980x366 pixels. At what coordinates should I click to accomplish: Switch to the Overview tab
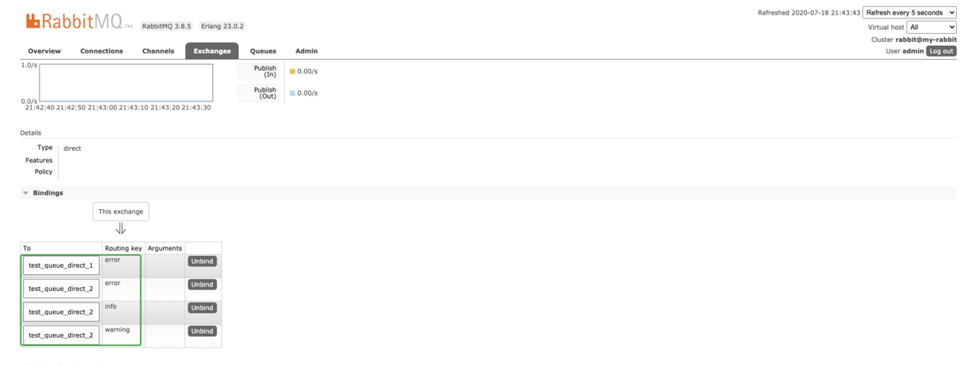coord(44,51)
